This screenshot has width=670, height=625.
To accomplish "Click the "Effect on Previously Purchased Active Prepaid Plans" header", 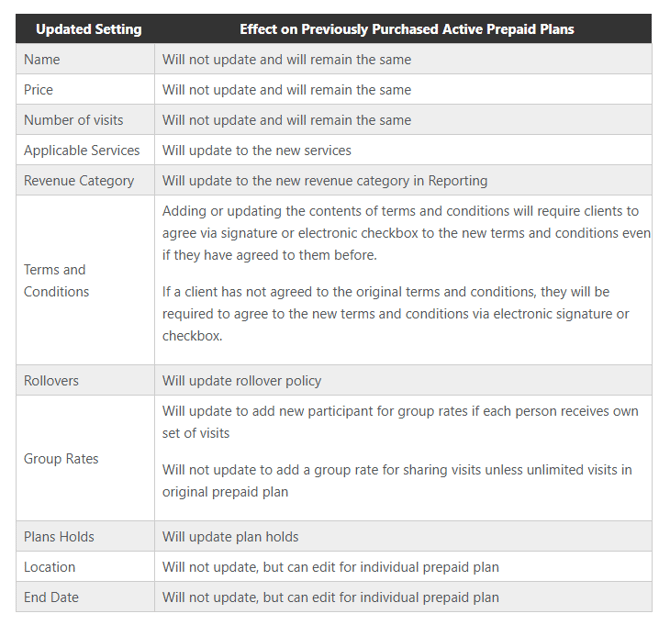I will click(x=406, y=29).
